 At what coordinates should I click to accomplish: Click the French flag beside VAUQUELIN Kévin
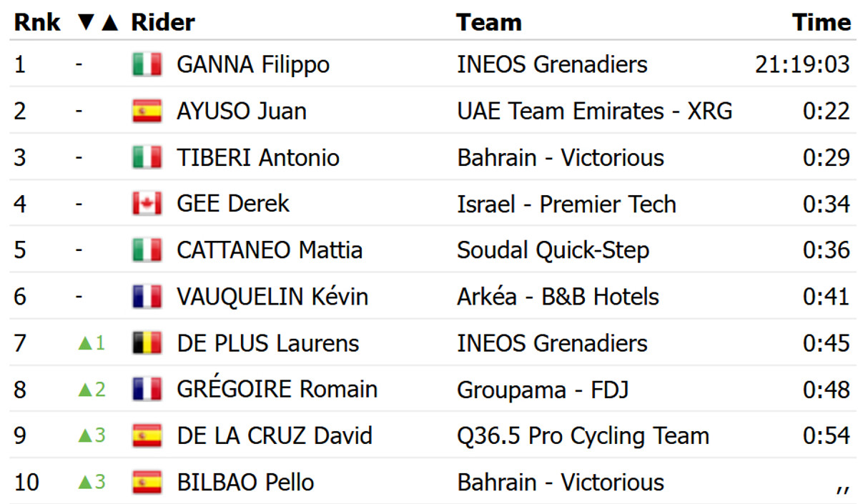pos(147,297)
